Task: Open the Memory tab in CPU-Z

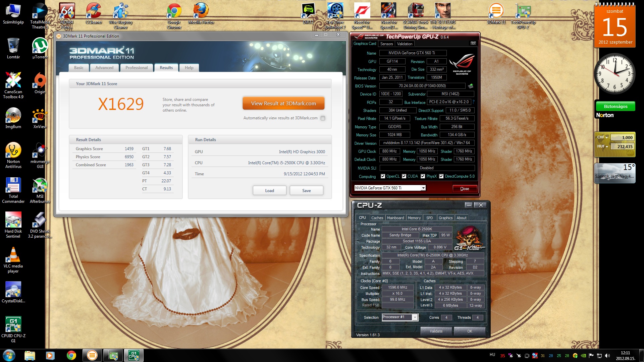Action: (414, 218)
